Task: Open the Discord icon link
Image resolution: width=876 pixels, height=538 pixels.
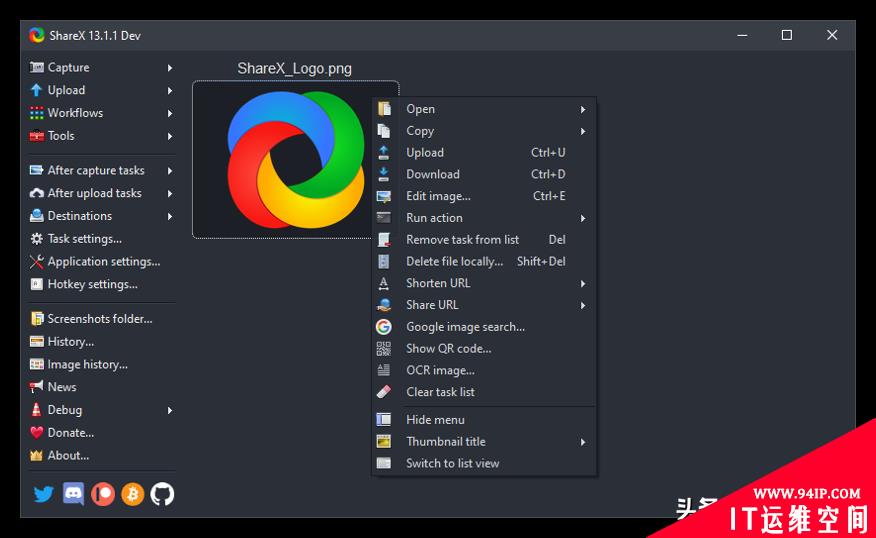Action: tap(73, 494)
